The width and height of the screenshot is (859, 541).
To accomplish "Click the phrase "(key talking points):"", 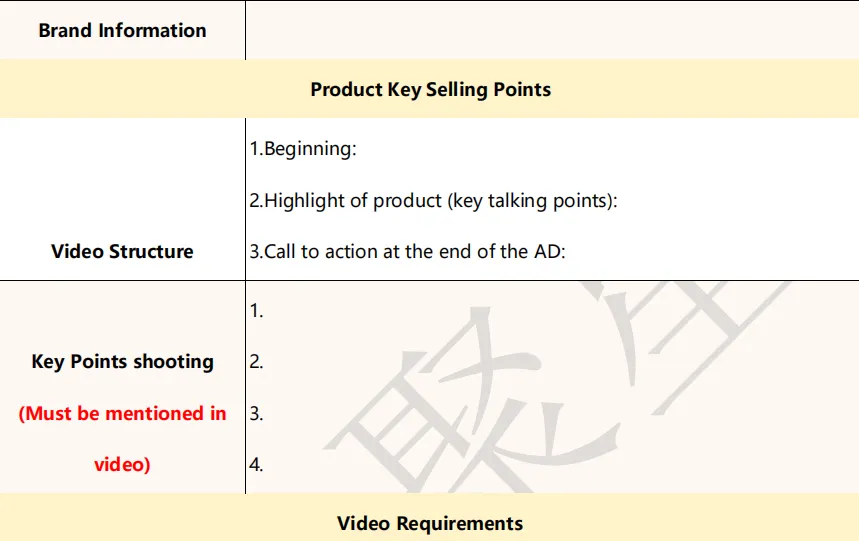I will tap(533, 200).
